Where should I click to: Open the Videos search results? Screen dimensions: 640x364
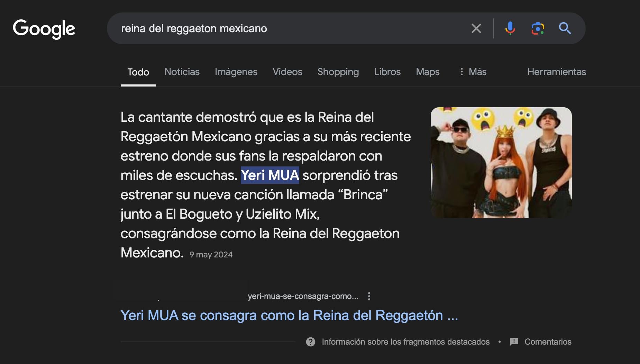[287, 72]
